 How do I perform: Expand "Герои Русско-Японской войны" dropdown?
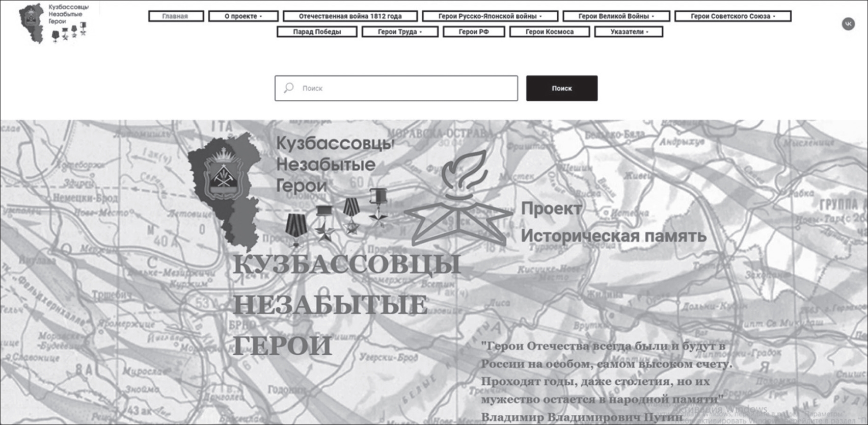tap(490, 16)
